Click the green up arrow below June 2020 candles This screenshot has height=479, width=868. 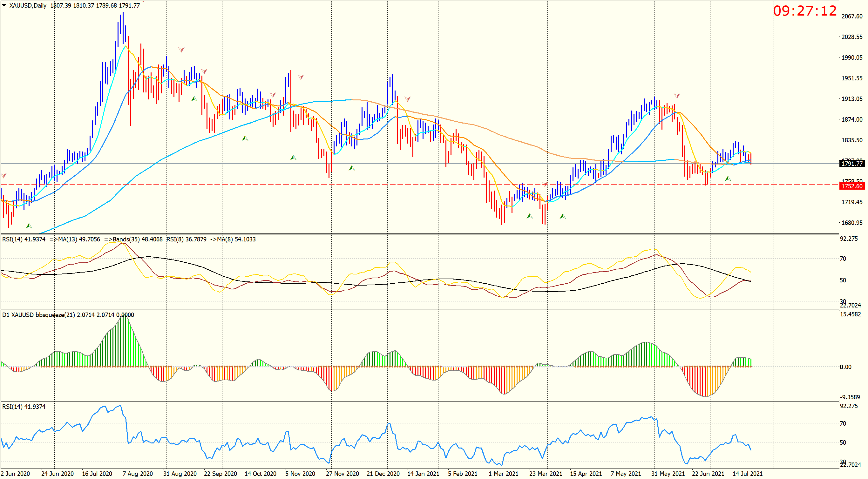(x=29, y=226)
